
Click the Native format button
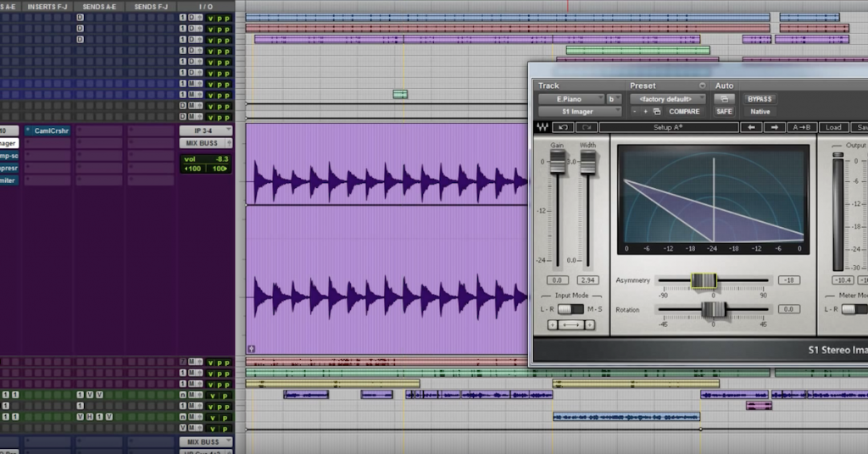[x=759, y=111]
